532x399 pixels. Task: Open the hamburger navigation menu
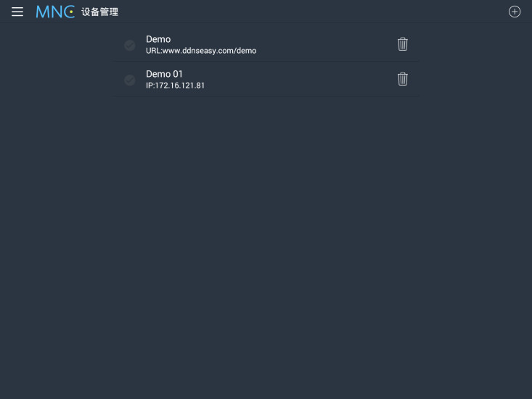click(17, 12)
